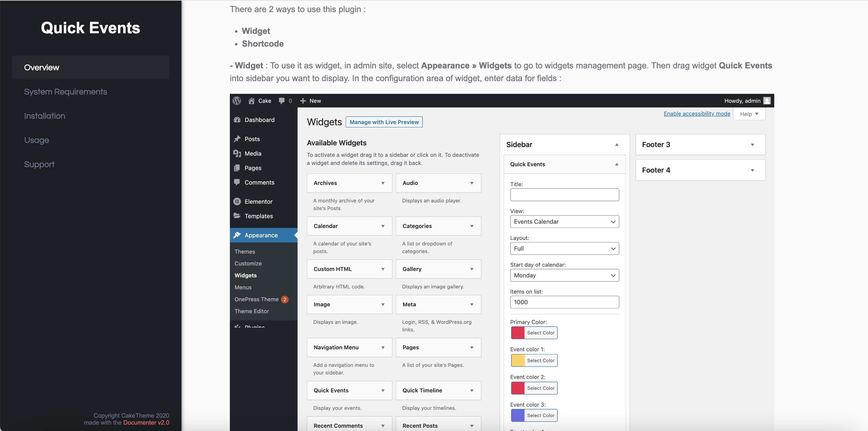Click Enable accessibility mode link
Image resolution: width=868 pixels, height=431 pixels.
click(697, 114)
